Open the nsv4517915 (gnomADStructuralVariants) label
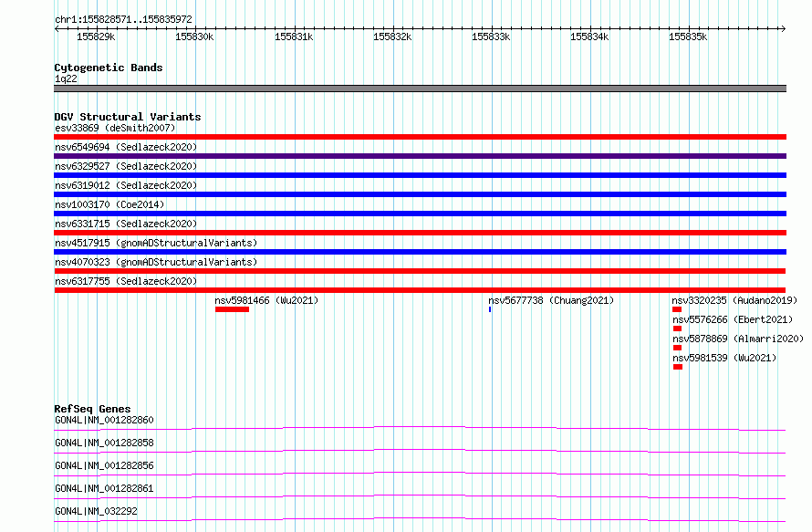The image size is (812, 532). coord(156,243)
